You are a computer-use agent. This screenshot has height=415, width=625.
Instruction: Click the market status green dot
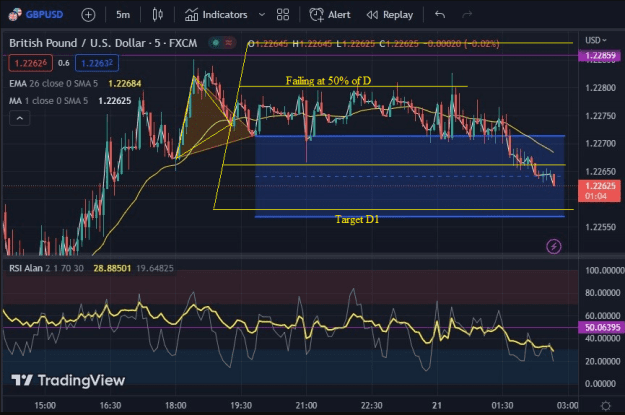coord(216,42)
